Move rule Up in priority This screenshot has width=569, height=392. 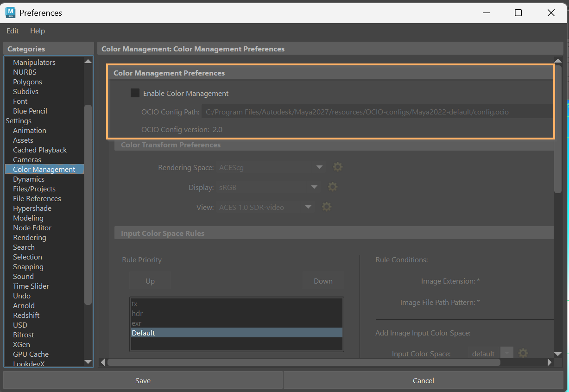click(150, 281)
